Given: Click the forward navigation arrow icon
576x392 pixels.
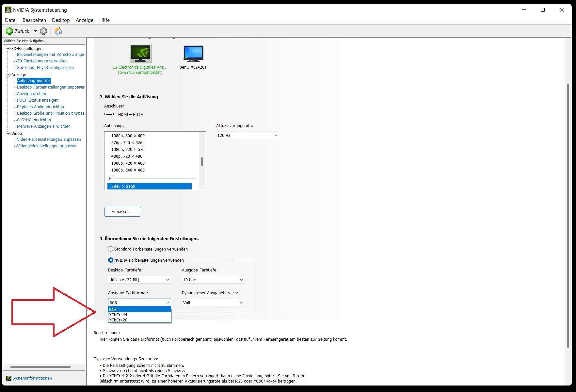Looking at the screenshot, I should (43, 31).
